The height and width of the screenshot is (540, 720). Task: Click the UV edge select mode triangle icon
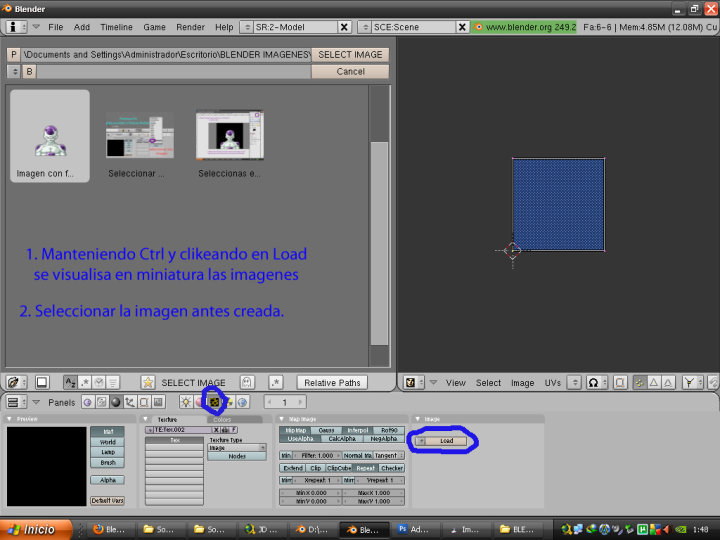pyautogui.click(x=654, y=382)
